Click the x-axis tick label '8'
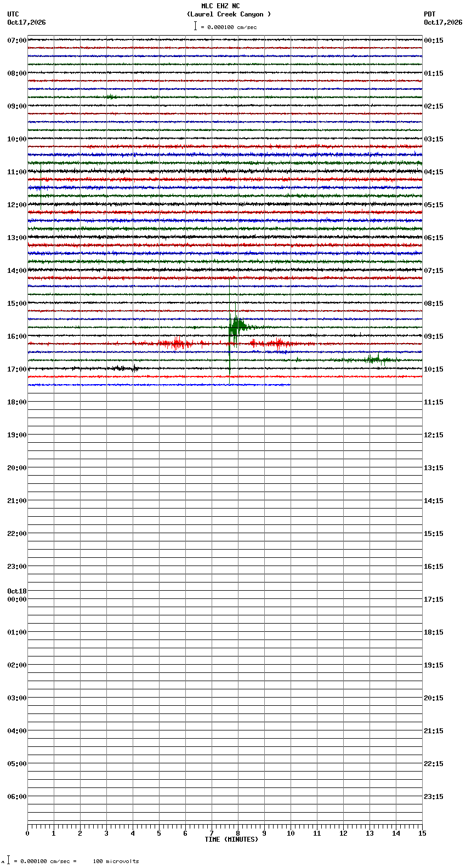 coord(238,833)
